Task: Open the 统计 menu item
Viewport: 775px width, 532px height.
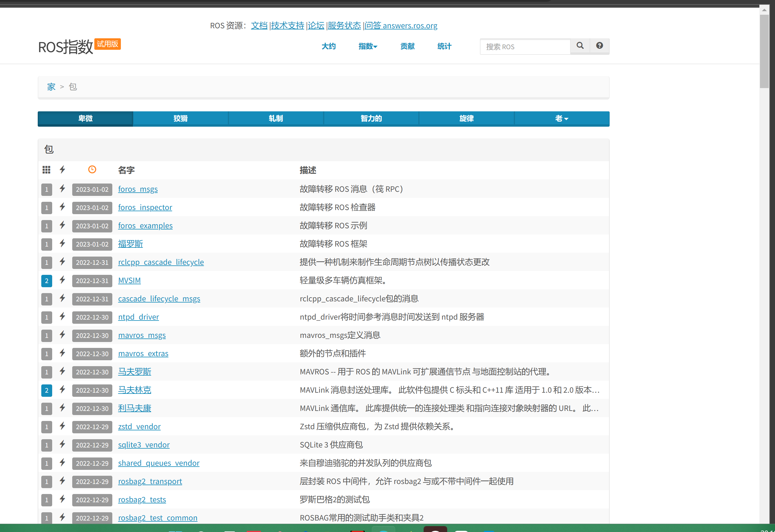Action: point(444,46)
